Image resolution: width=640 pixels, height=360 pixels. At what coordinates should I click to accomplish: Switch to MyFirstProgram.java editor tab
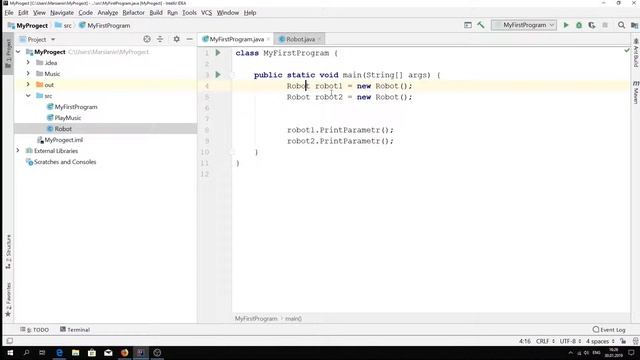(236, 39)
